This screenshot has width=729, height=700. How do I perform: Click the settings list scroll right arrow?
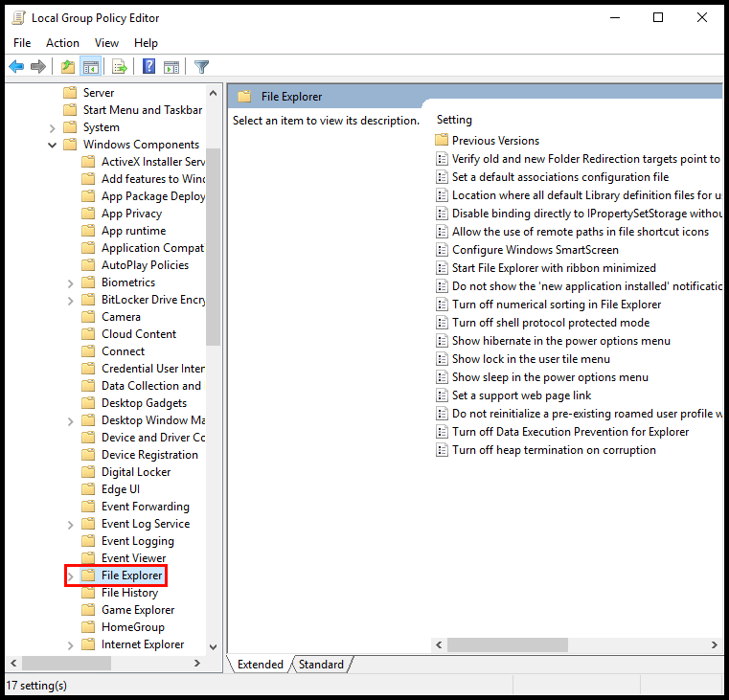click(714, 644)
